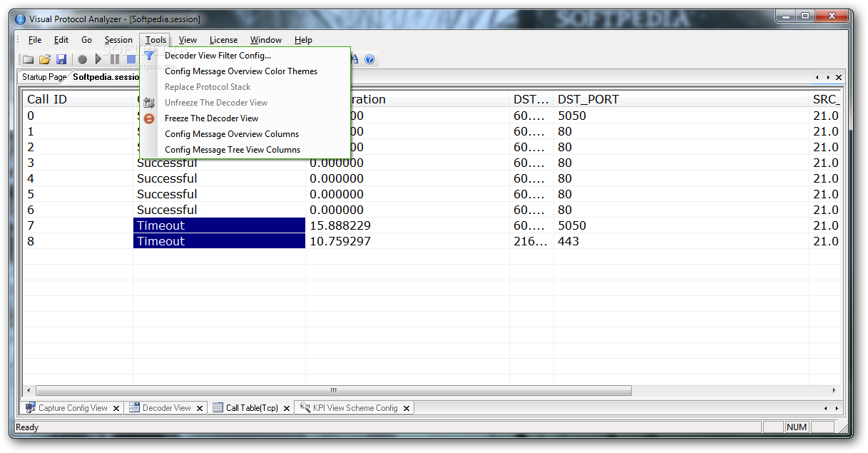
Task: Click the blue Stop square toolbar icon
Action: pos(131,59)
